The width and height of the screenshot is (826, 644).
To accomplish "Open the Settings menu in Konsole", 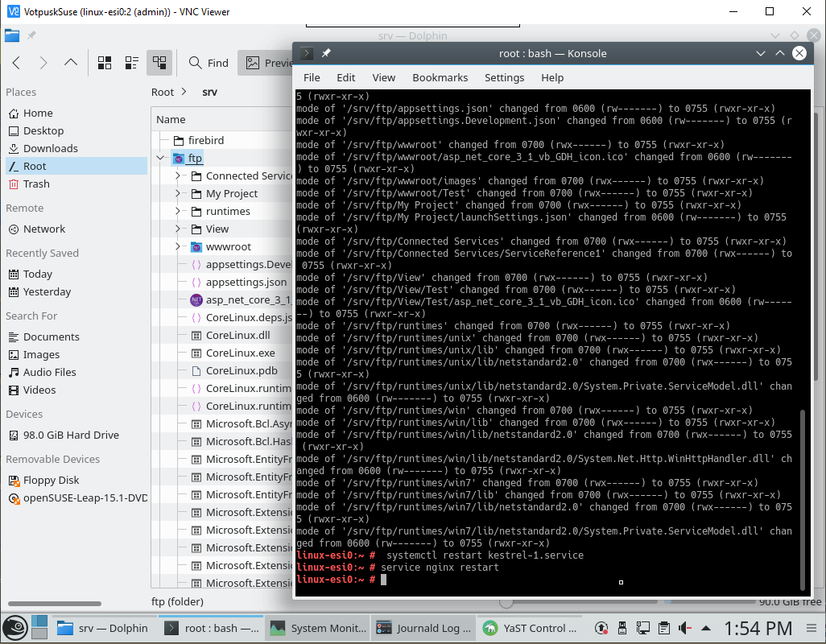I will [504, 77].
